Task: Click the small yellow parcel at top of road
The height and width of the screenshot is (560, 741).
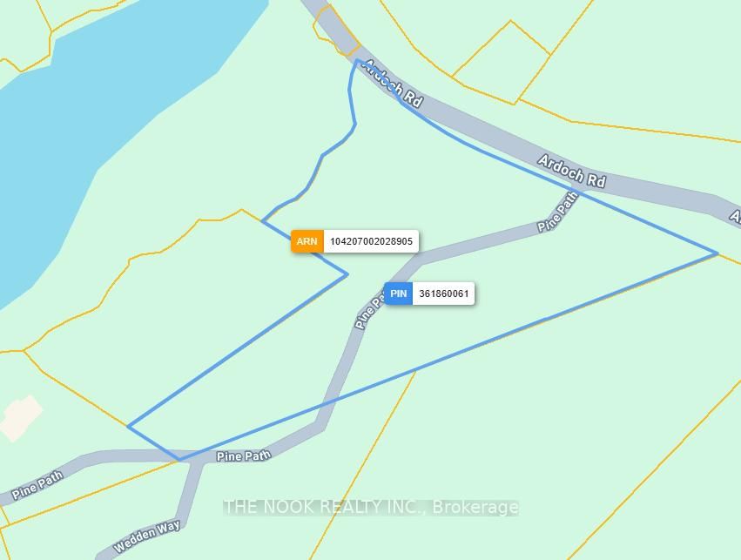Action: [x=336, y=30]
